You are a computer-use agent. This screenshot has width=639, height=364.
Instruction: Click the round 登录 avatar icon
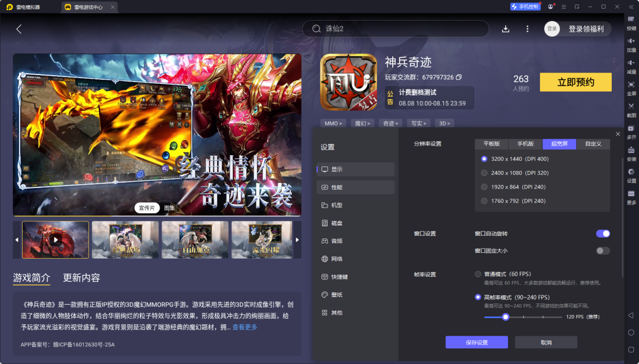552,29
